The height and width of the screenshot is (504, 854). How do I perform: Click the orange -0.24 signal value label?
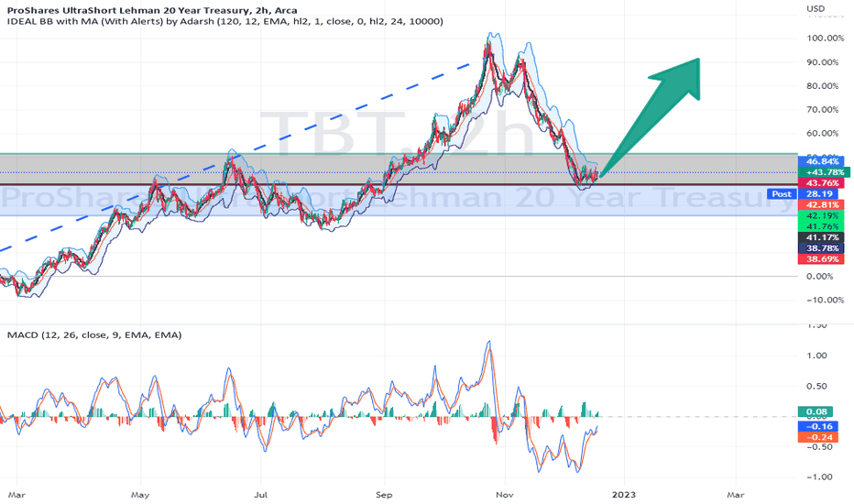point(817,437)
